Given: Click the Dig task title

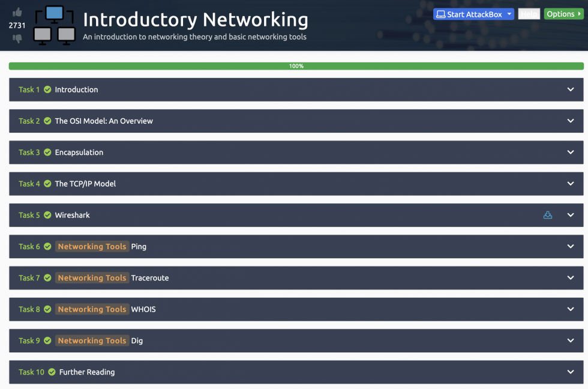Looking at the screenshot, I should (137, 341).
